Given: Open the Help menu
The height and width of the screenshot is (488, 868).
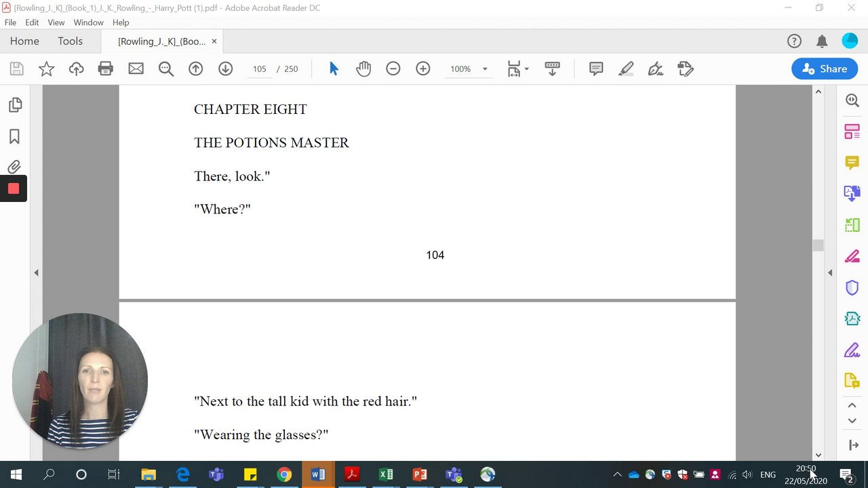Looking at the screenshot, I should pyautogui.click(x=121, y=22).
